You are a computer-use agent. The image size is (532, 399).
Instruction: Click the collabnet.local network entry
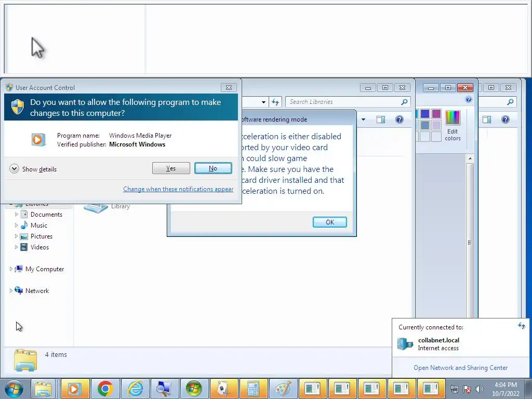click(x=438, y=344)
